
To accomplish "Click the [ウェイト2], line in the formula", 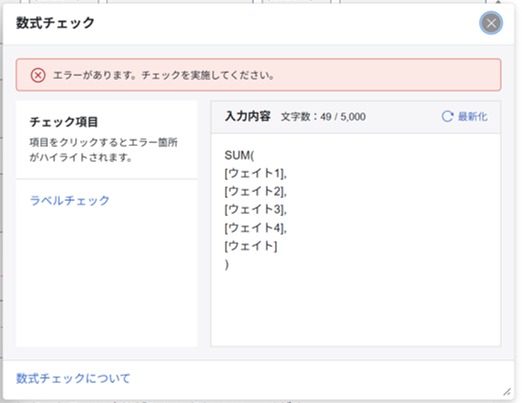I will pos(256,191).
